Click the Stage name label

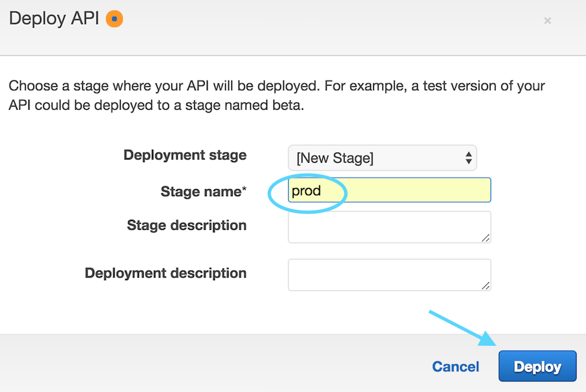tap(203, 191)
